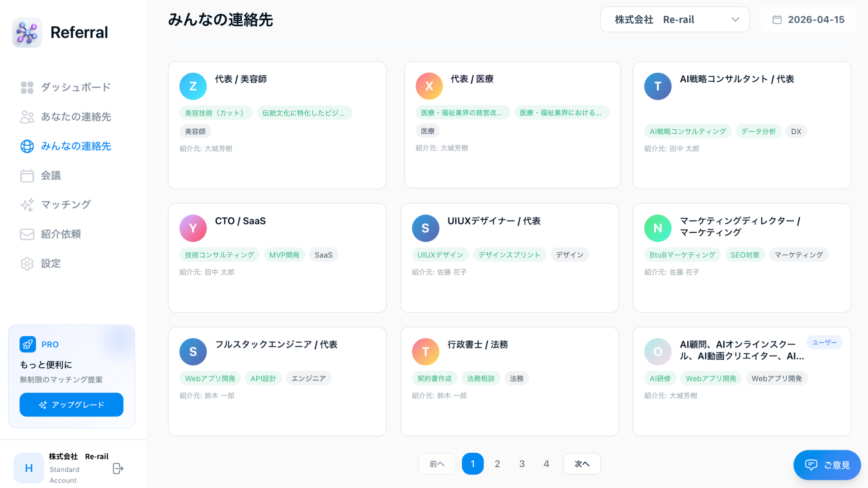Click the 技術コンサルティング tag
Image resolution: width=868 pixels, height=488 pixels.
(219, 255)
